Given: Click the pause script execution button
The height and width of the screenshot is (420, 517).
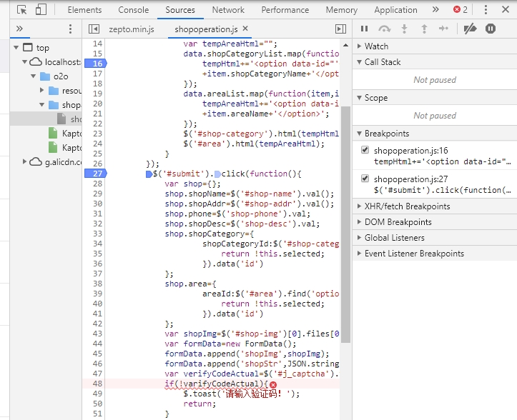Looking at the screenshot, I should pyautogui.click(x=364, y=29).
